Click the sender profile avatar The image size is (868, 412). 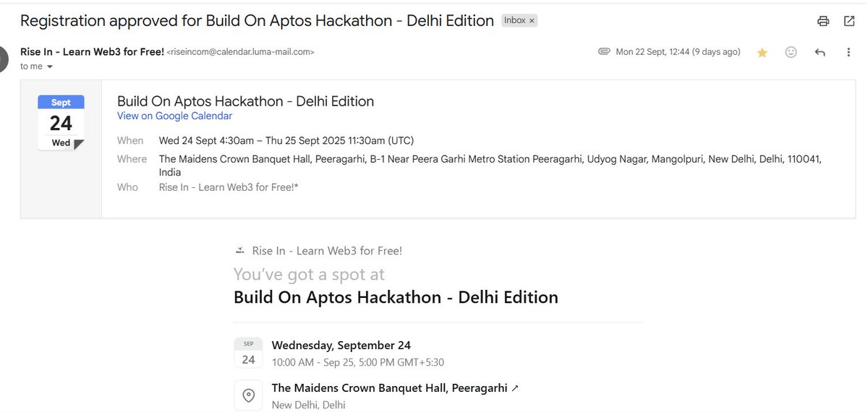pos(4,59)
